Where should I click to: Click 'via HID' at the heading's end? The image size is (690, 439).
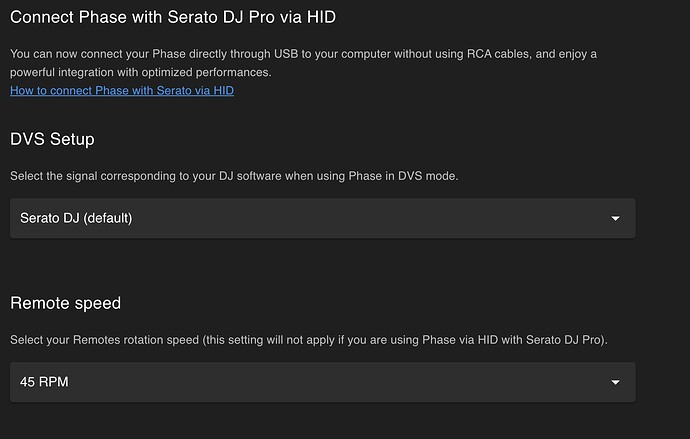[x=321, y=17]
